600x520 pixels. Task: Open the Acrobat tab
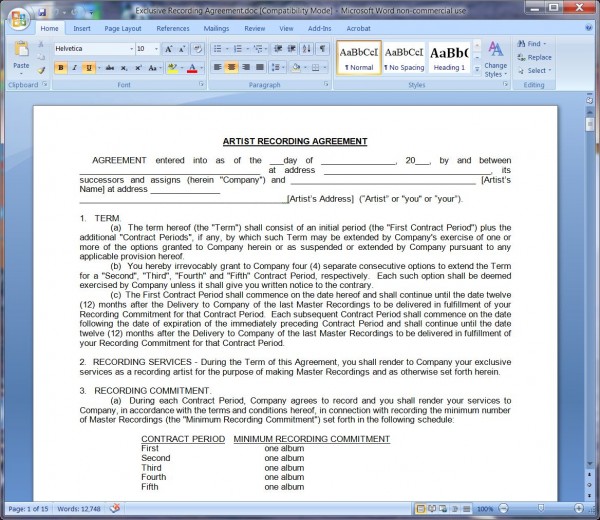358,29
